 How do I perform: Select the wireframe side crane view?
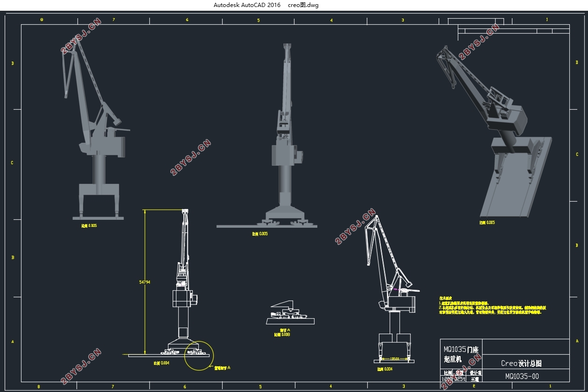(x=392, y=289)
